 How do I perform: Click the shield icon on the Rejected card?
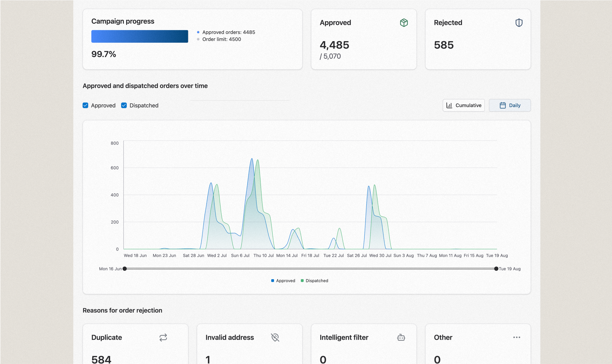(519, 22)
